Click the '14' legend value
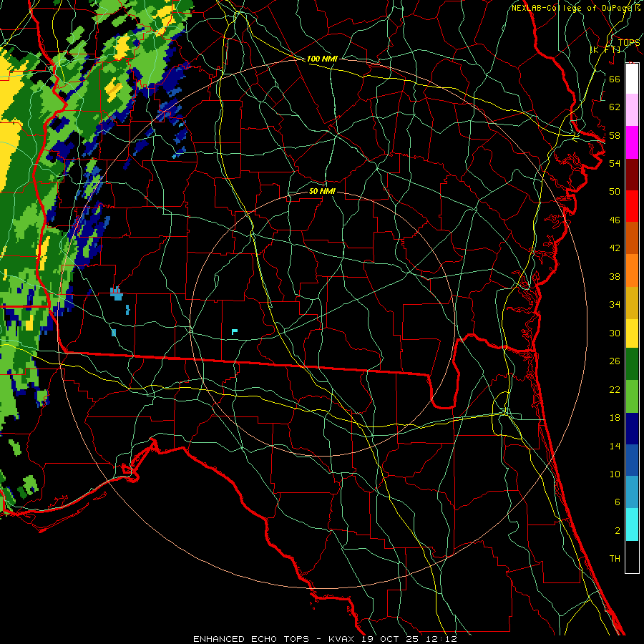This screenshot has height=644, width=644. [615, 446]
